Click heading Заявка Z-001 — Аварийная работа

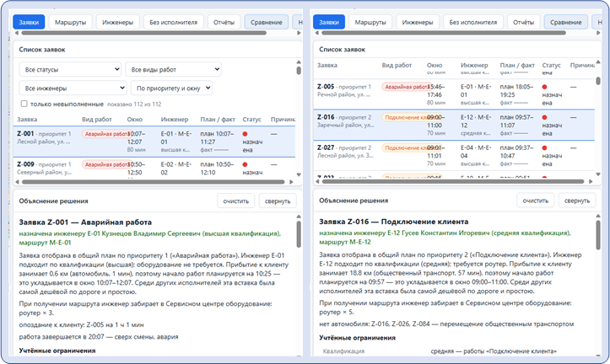pos(85,222)
